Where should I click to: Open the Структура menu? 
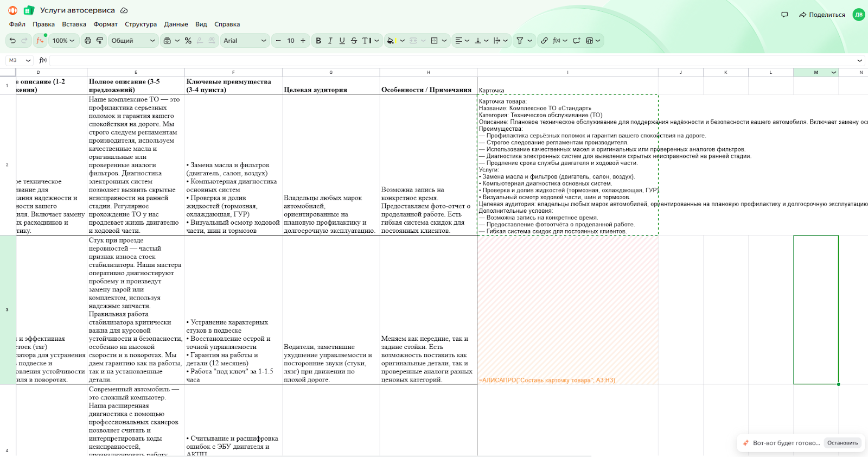pyautogui.click(x=141, y=24)
